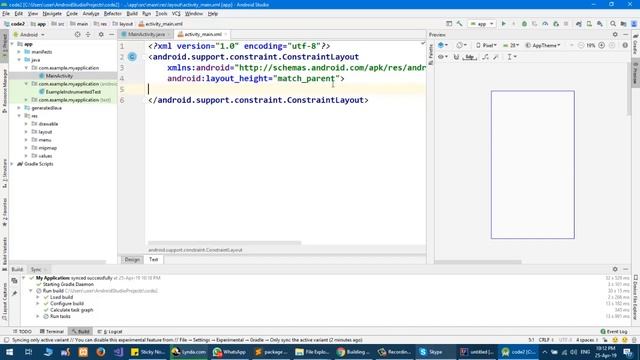The image size is (640, 360).
Task: Select the Text tab below editor
Action: (153, 260)
